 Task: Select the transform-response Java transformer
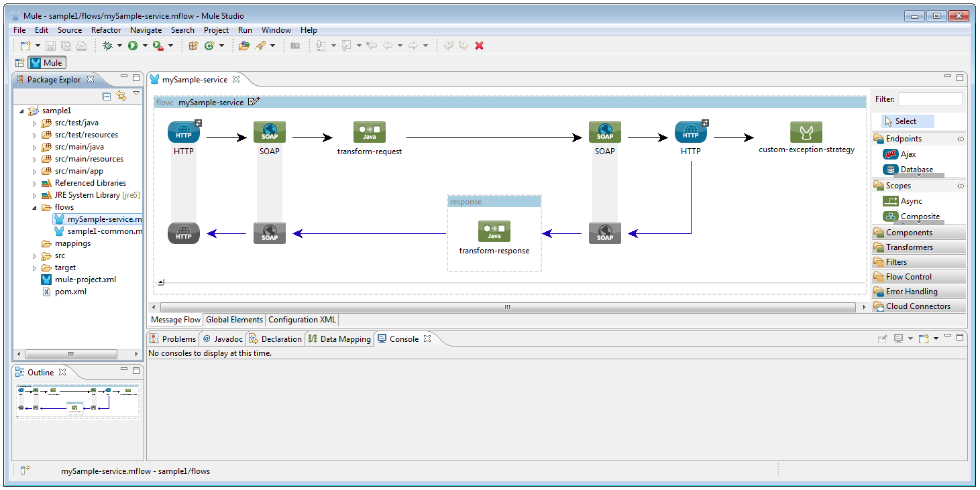point(494,231)
